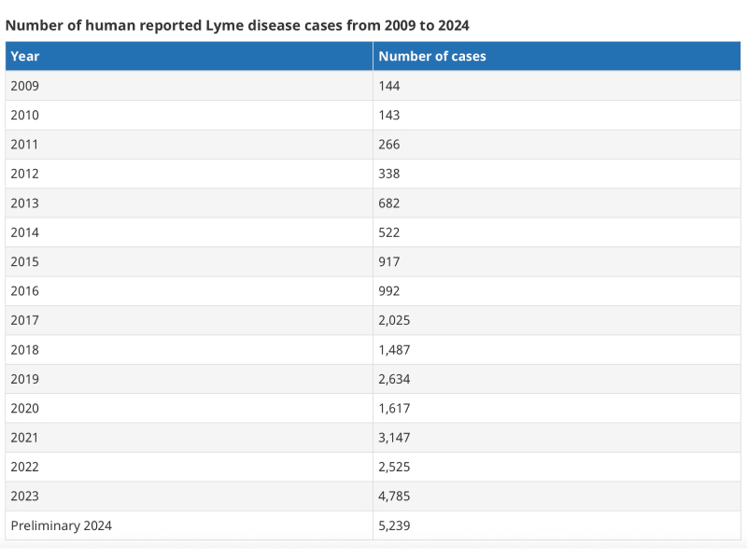Select the 2,634 cases value
The image size is (747, 560).
pos(394,379)
